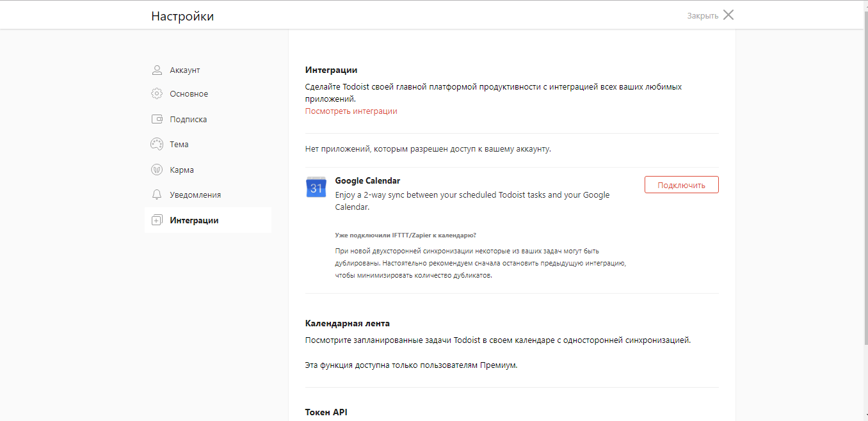Follow the Посмотреть интеграции link
The image size is (868, 421).
(x=351, y=111)
